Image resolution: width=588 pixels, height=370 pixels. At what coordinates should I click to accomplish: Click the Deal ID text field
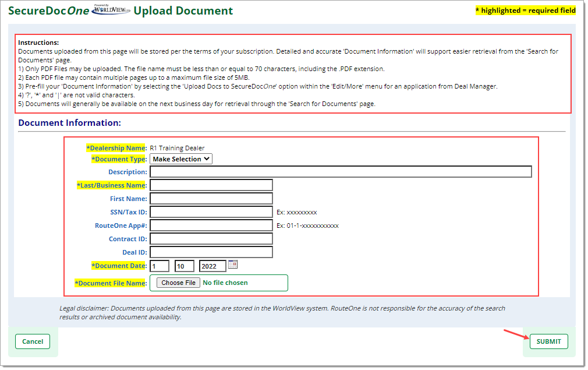(211, 252)
